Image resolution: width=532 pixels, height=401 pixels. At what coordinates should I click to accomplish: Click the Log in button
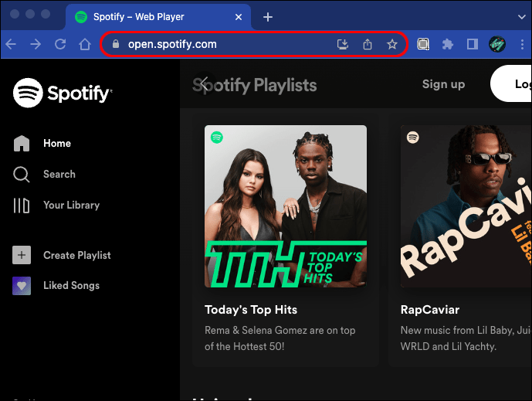[510, 83]
